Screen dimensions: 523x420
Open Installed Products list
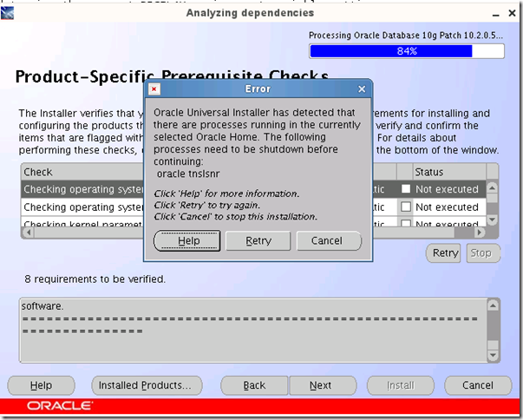tap(147, 385)
